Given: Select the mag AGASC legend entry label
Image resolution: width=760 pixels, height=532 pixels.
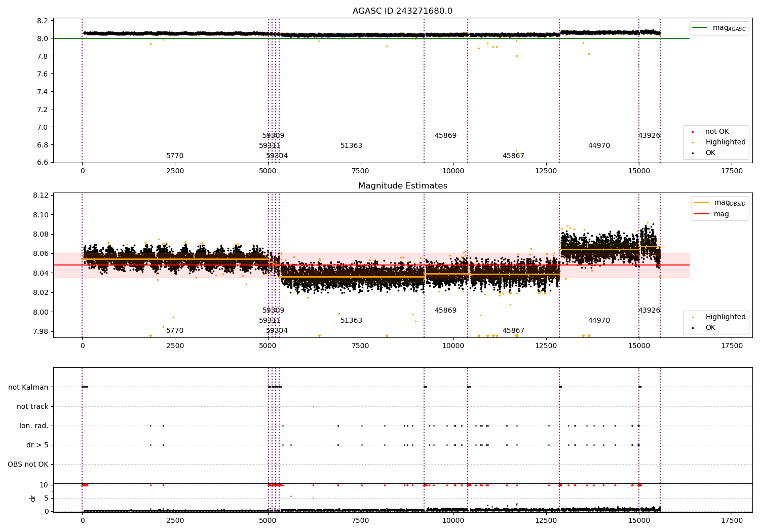Looking at the screenshot, I should click(729, 28).
